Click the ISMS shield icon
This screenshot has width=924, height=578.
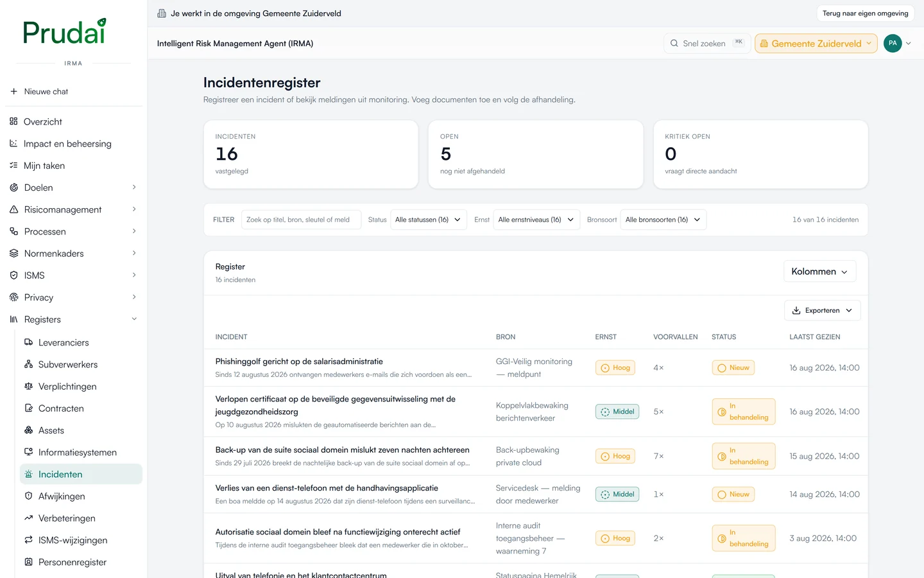click(x=13, y=275)
